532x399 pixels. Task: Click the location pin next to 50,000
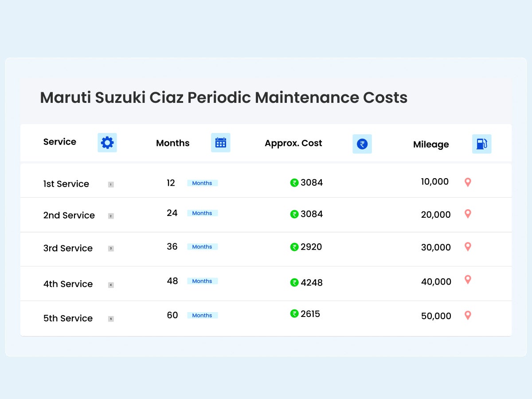(x=468, y=316)
